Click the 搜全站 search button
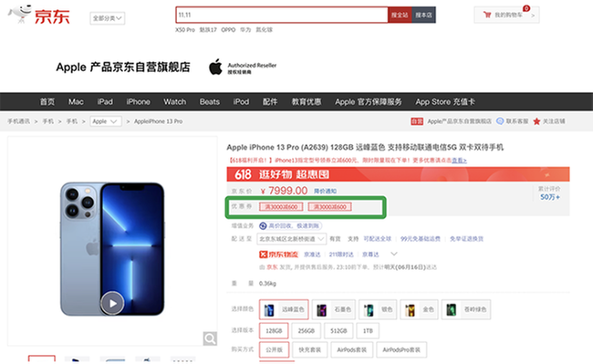This screenshot has height=364, width=593. coord(400,15)
